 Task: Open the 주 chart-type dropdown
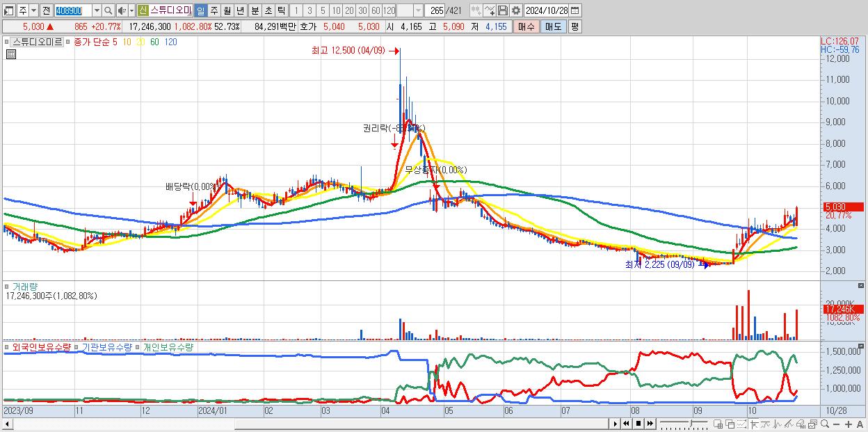(34, 10)
